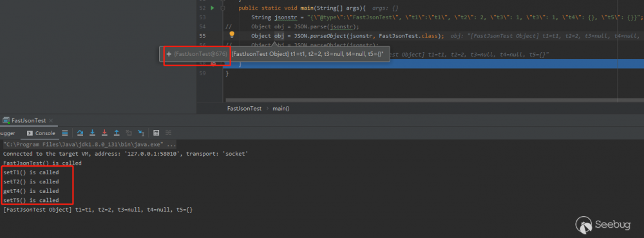Click the Drop Frame icon
This screenshot has height=238, width=644.
(x=129, y=133)
